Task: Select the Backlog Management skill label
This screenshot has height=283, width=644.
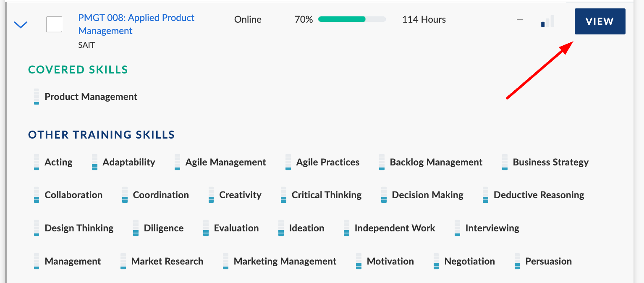Action: click(436, 162)
